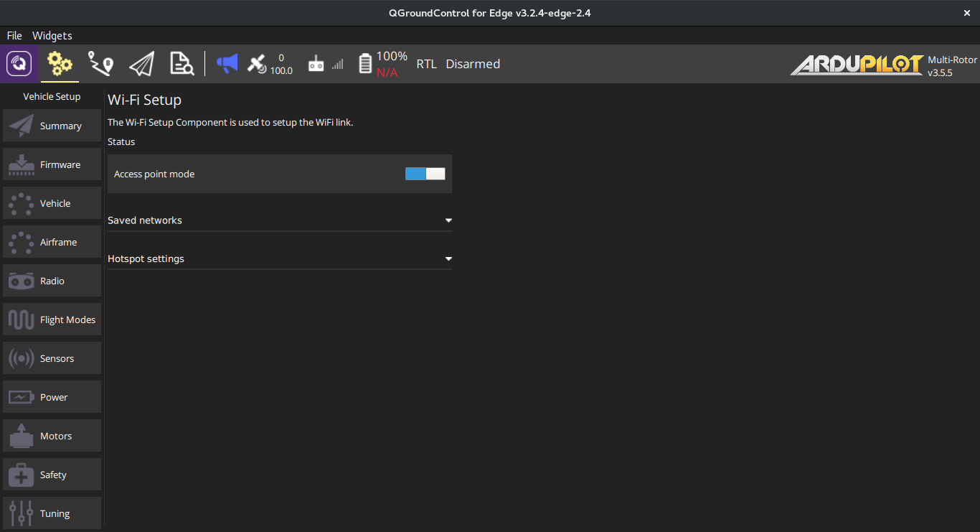
Task: Expand the Hotspot settings section arrow
Action: 448,258
